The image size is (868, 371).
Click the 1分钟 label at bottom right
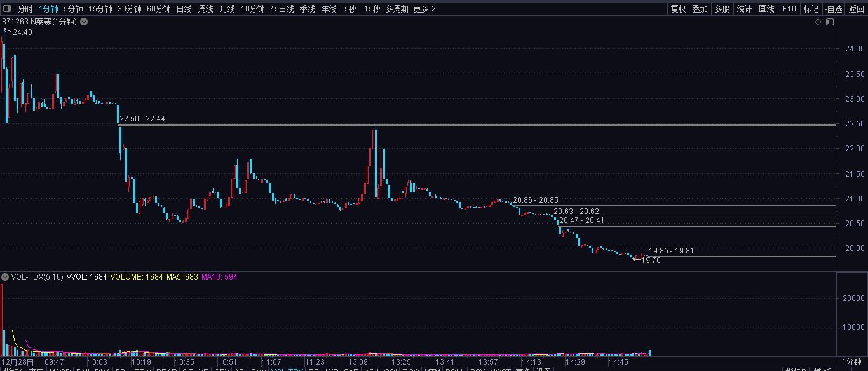pos(852,361)
